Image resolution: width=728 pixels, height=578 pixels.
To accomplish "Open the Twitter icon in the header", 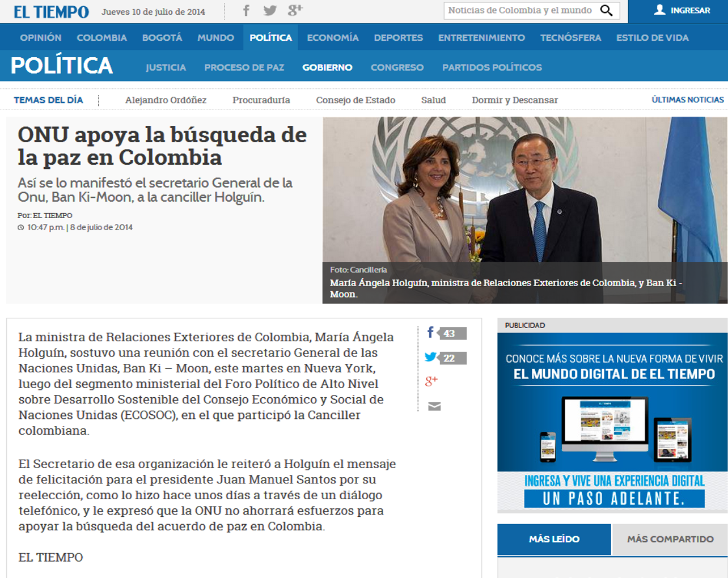I will (270, 11).
